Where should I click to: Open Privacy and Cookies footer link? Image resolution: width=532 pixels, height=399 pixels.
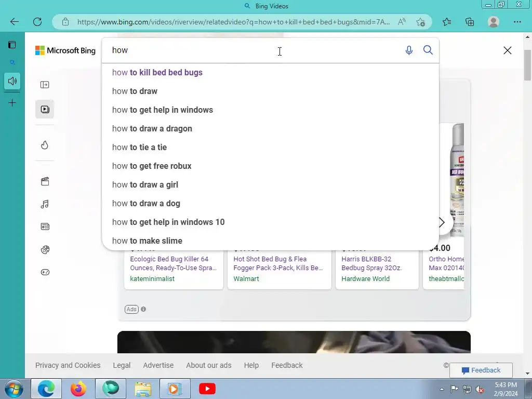click(x=68, y=365)
